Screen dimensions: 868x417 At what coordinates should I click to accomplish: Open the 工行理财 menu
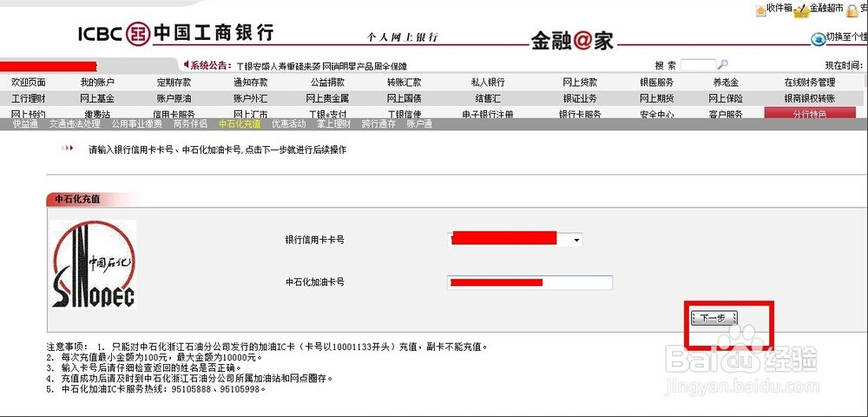tap(29, 98)
